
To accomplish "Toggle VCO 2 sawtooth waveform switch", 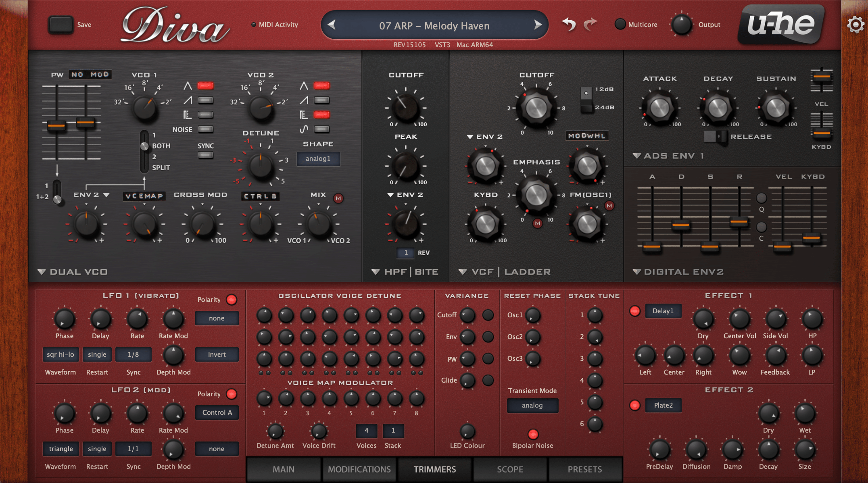I will [x=321, y=100].
